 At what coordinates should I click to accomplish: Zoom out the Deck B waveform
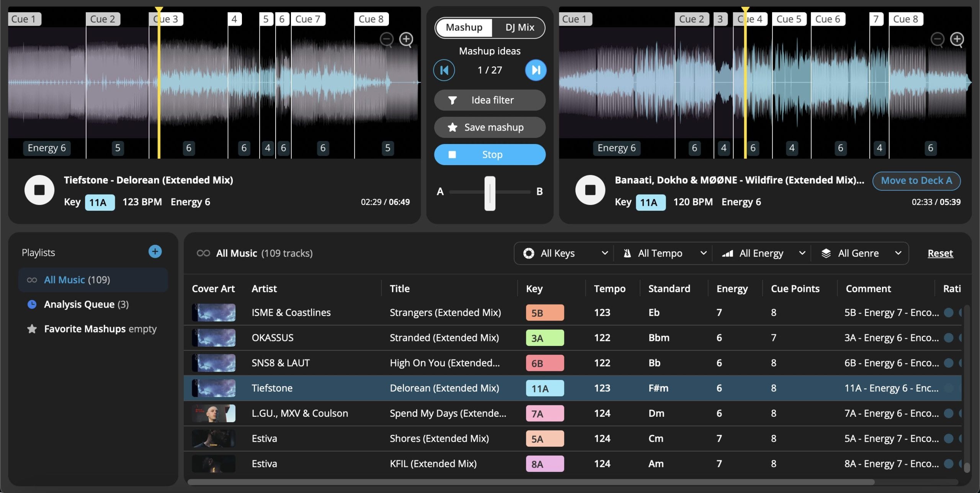937,39
